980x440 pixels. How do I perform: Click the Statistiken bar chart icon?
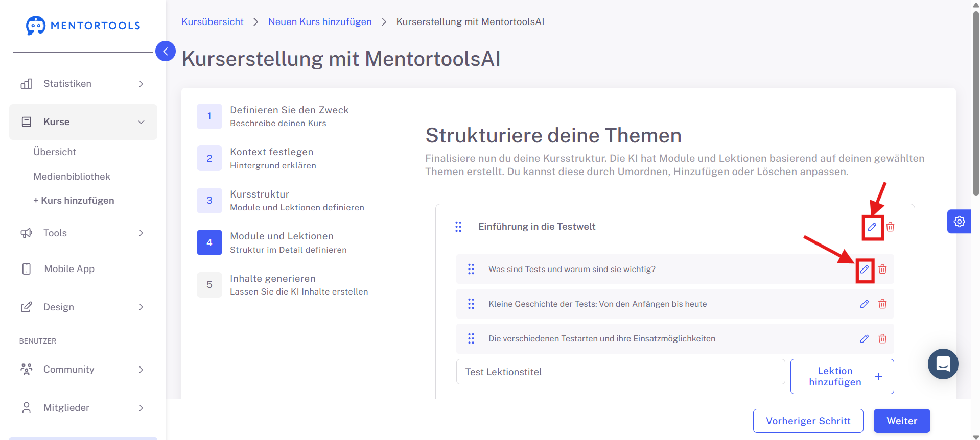[x=27, y=84]
